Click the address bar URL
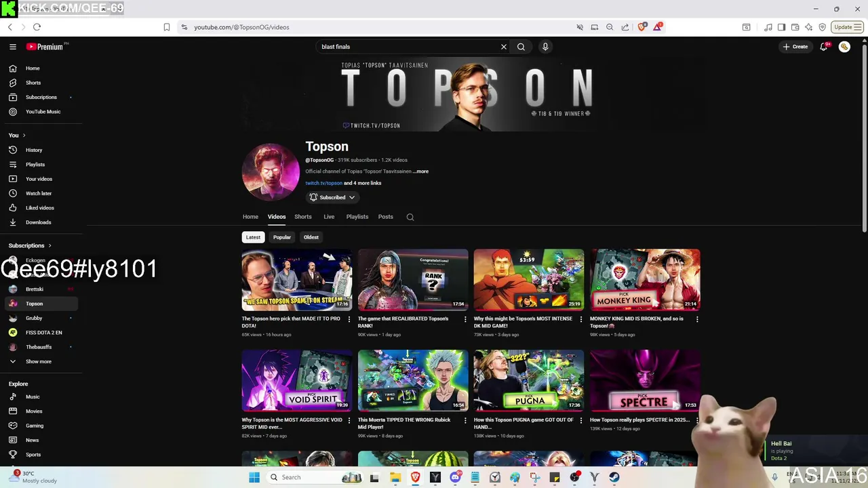Image resolution: width=868 pixels, height=488 pixels. pyautogui.click(x=241, y=27)
